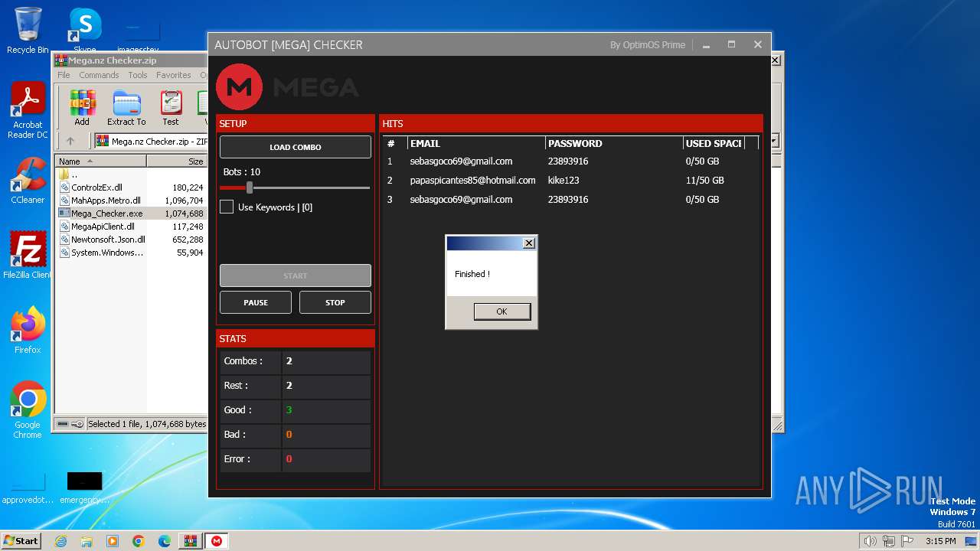Click the up one level arrow in WinRAR
Image resolution: width=980 pixels, height=551 pixels.
70,141
